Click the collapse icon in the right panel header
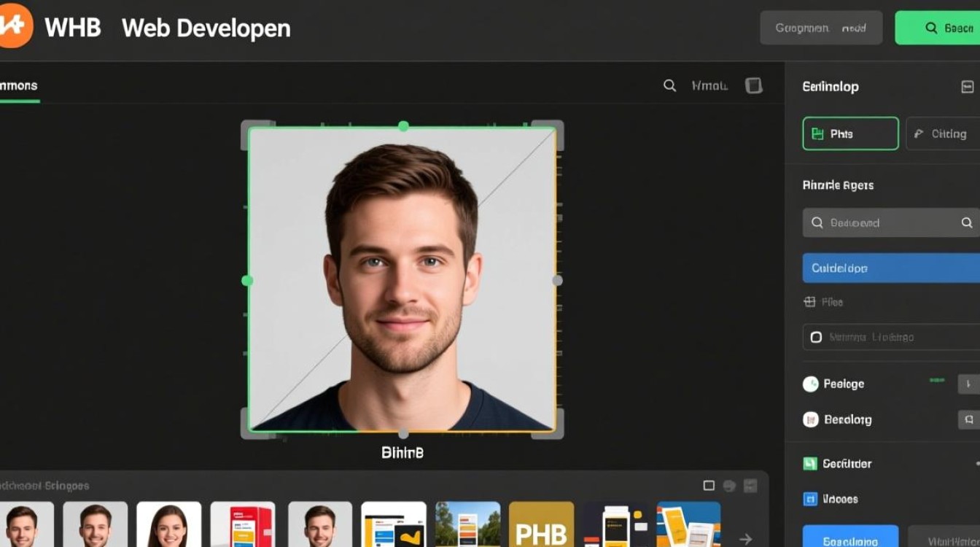The width and height of the screenshot is (980, 547). click(x=967, y=87)
